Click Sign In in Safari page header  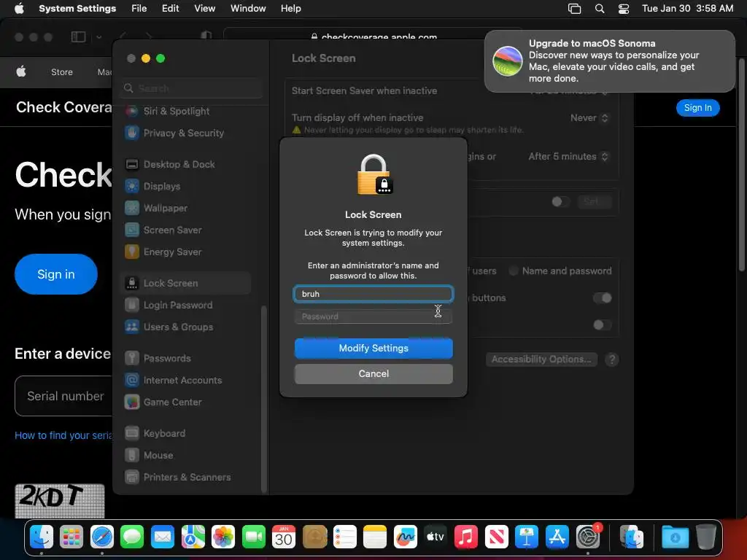(x=698, y=108)
